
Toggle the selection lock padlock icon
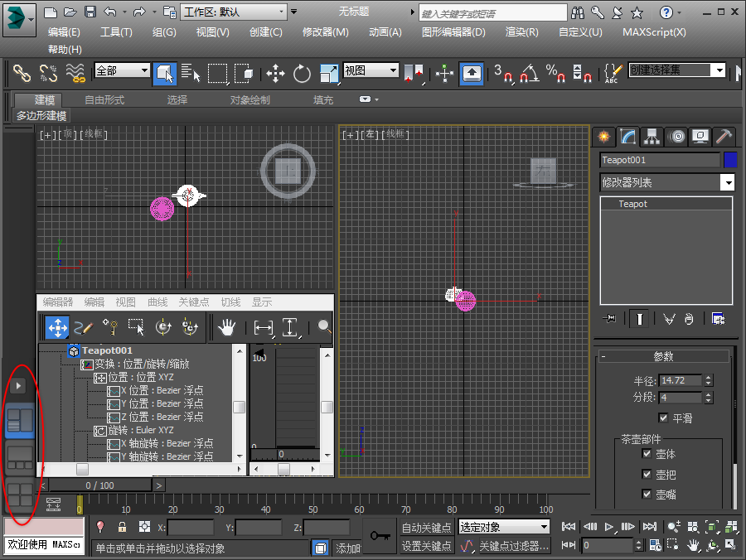(x=123, y=527)
